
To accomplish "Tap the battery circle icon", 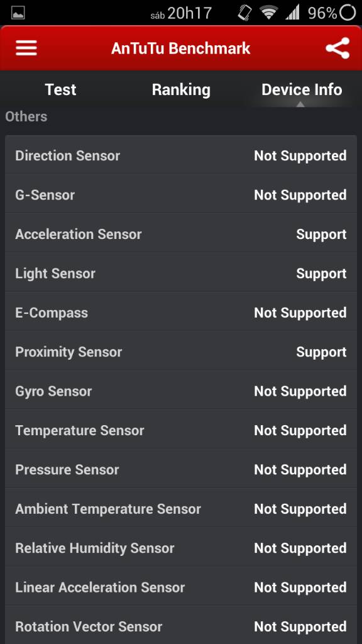I will pos(348,13).
